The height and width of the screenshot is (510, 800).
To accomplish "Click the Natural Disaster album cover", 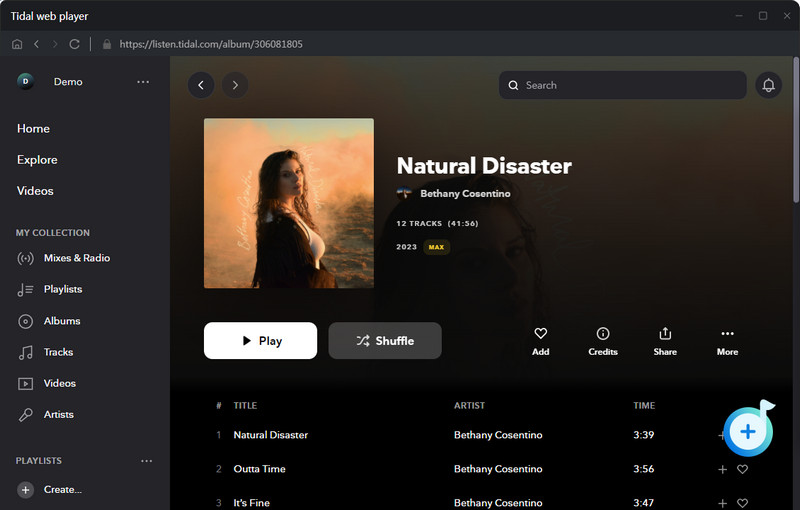I will tap(289, 203).
